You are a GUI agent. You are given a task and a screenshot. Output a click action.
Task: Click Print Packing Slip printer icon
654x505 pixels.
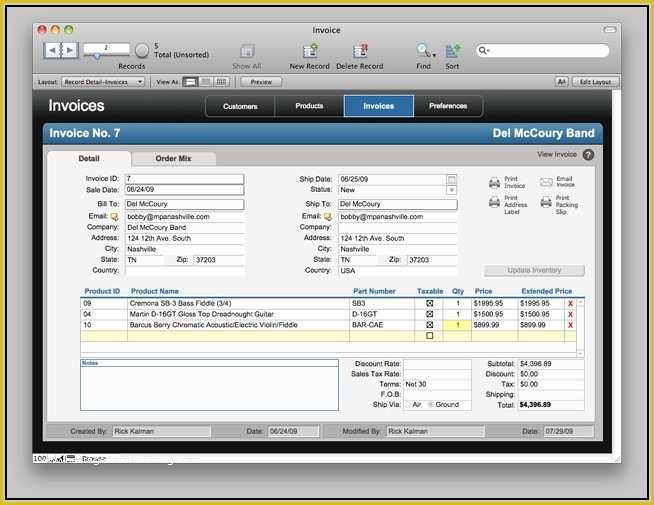pos(546,202)
